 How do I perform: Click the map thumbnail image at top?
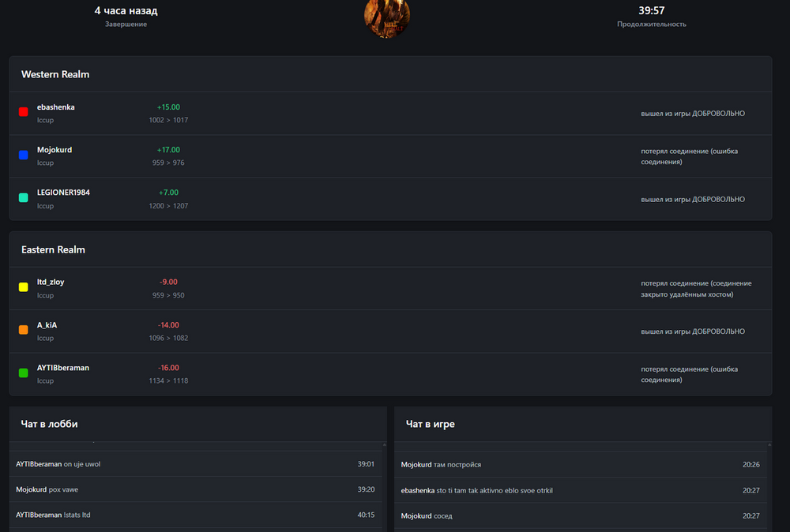386,17
